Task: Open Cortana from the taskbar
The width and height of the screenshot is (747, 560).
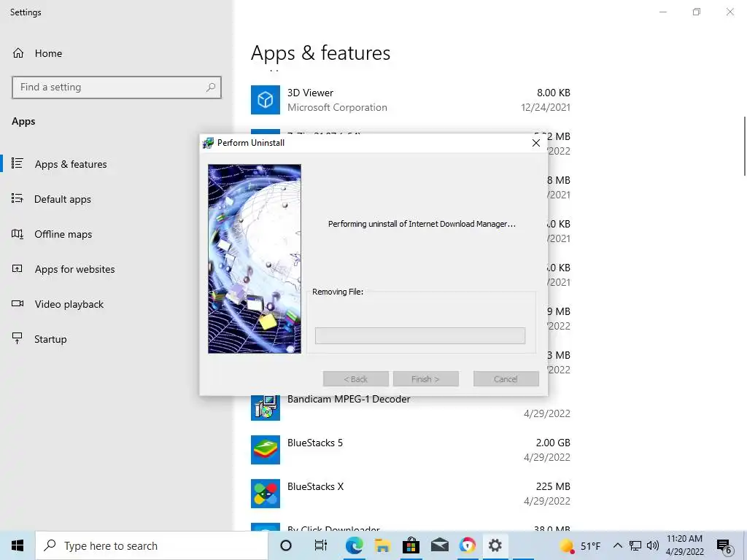Action: [x=286, y=545]
